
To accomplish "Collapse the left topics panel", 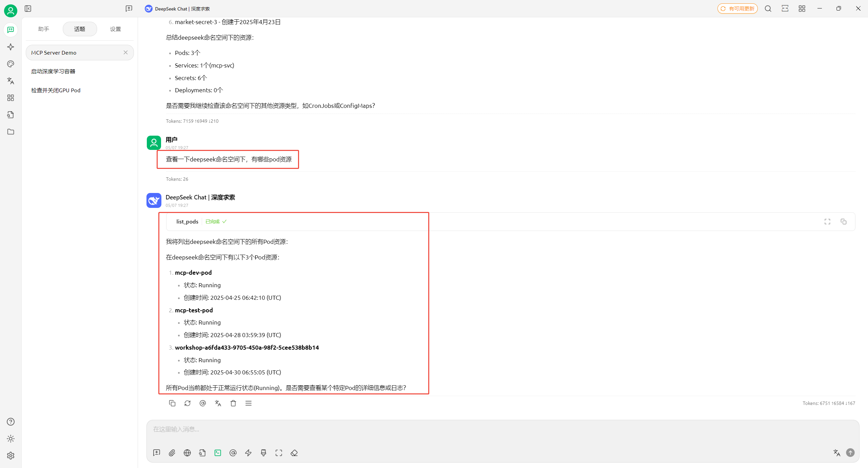I will (x=28, y=8).
